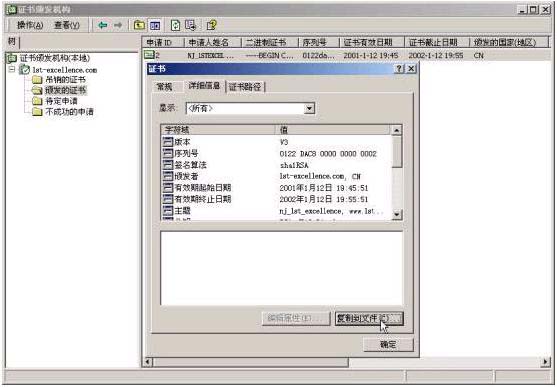
Task: Click the 颁发者 field icon
Action: coord(168,176)
